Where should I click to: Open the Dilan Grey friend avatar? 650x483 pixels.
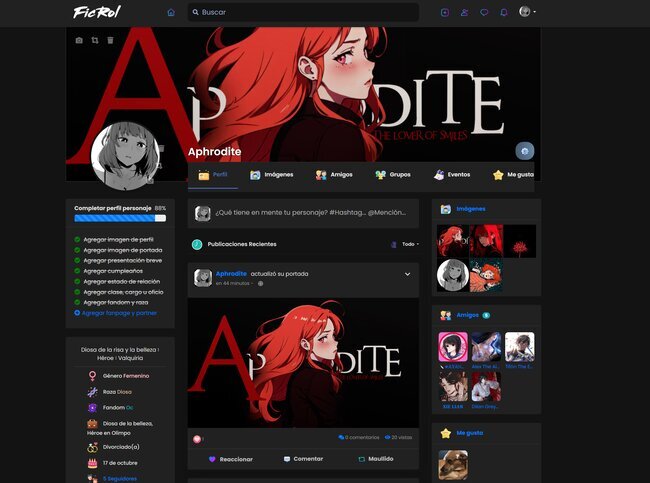tap(486, 386)
